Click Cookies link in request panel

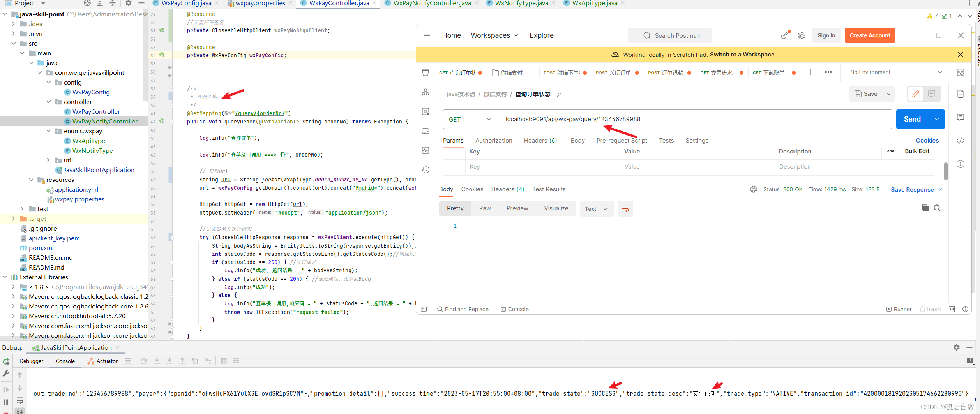point(927,141)
